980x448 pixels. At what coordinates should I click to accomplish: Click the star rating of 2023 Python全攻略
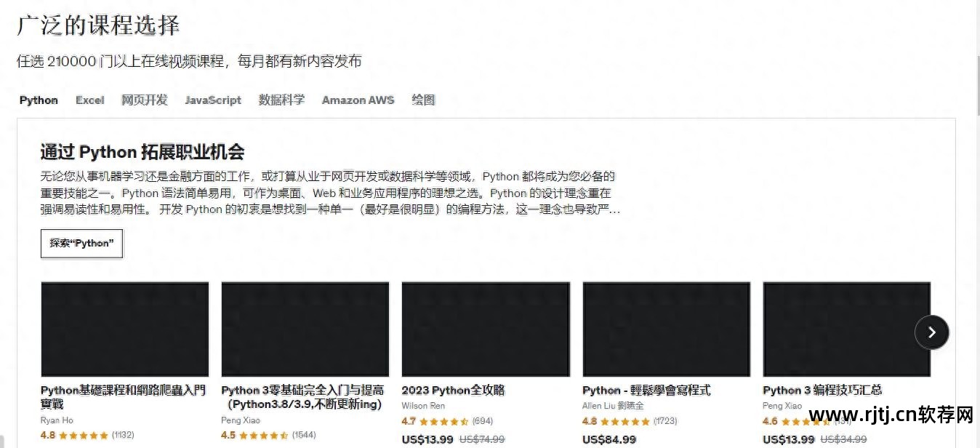tap(443, 421)
